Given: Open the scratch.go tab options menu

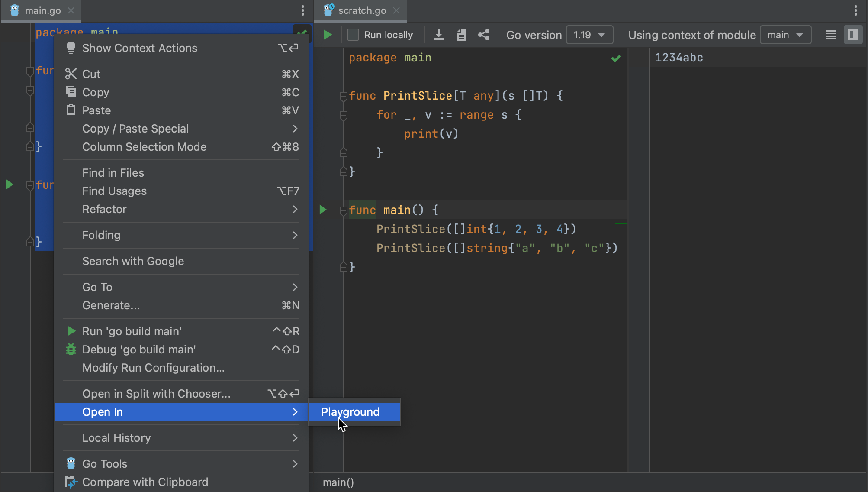Looking at the screenshot, I should pos(855,10).
